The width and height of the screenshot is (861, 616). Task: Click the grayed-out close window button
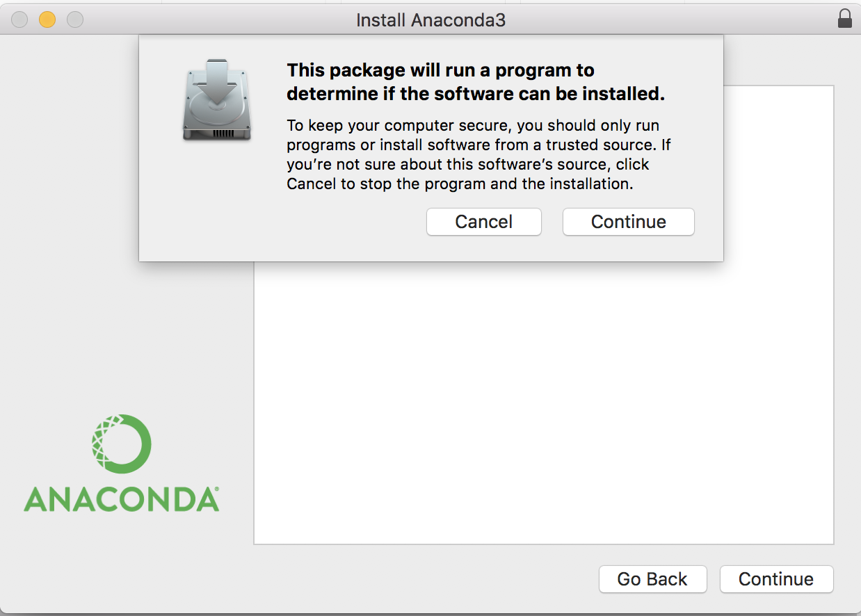click(x=19, y=19)
